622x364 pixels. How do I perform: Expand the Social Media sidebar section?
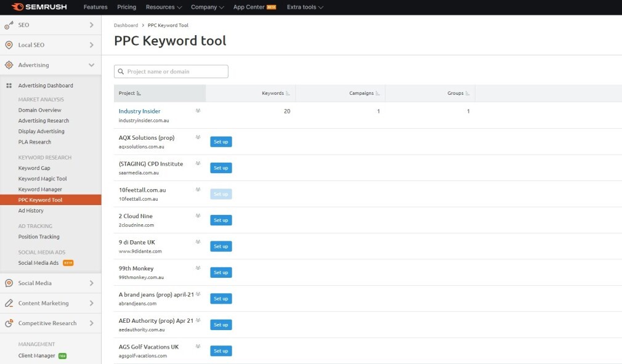[92, 283]
